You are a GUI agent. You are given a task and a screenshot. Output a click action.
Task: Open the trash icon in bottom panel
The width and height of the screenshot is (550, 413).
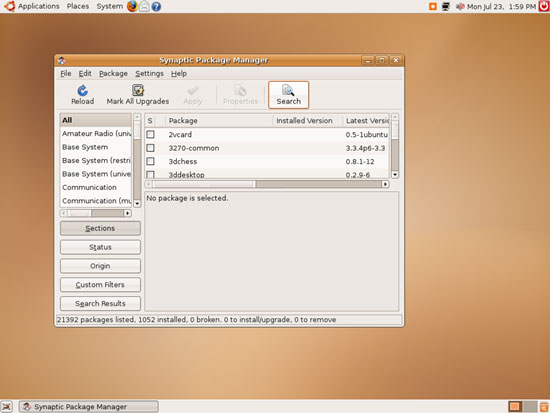click(x=544, y=407)
